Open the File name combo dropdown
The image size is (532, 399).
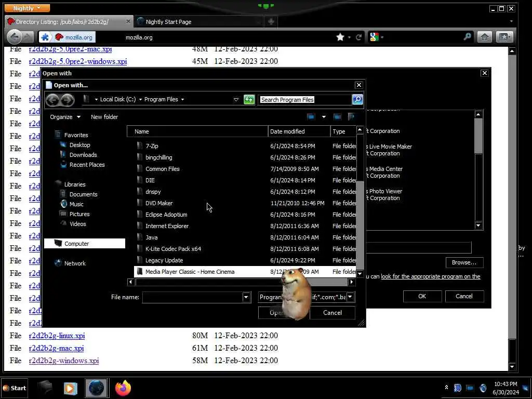(246, 297)
